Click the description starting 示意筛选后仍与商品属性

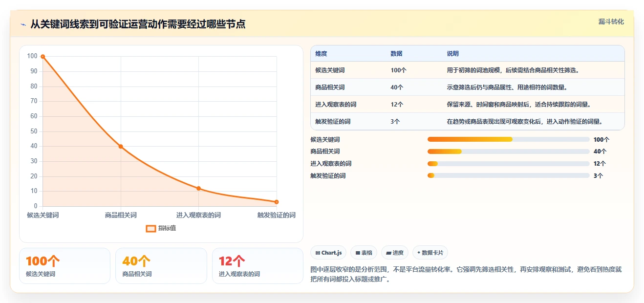(x=507, y=87)
